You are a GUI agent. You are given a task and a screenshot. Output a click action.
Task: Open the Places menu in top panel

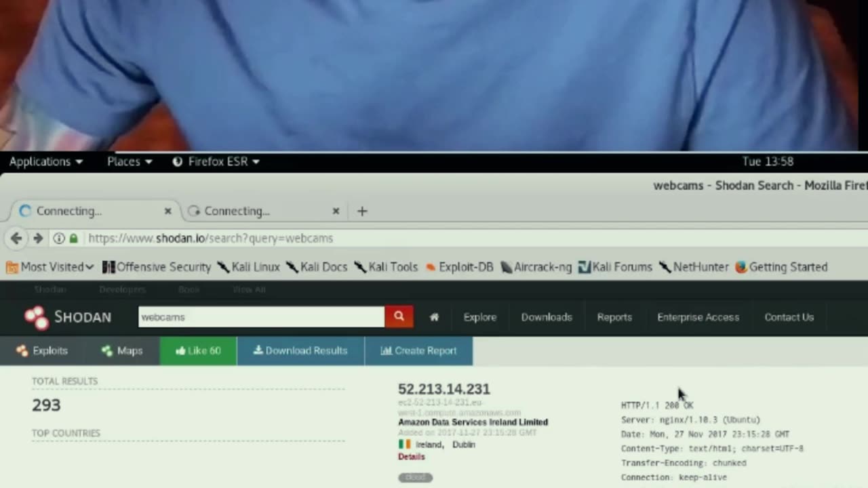coord(130,161)
